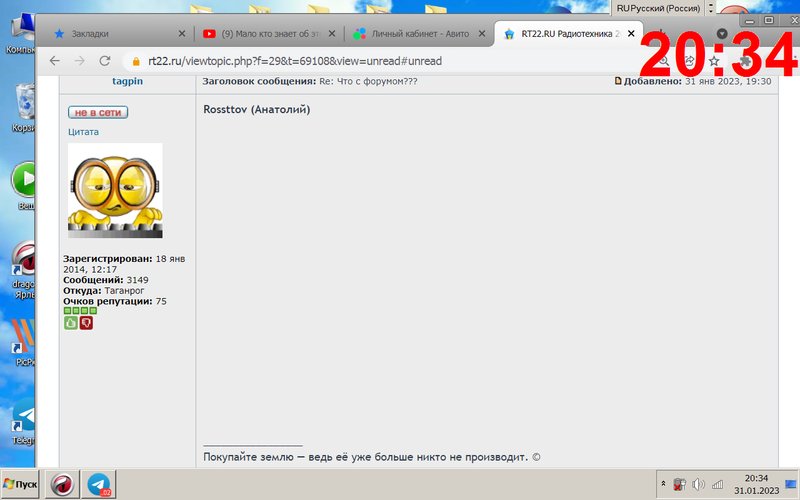Click the network signal icon in system tray
This screenshot has height=500, width=800.
717,484
